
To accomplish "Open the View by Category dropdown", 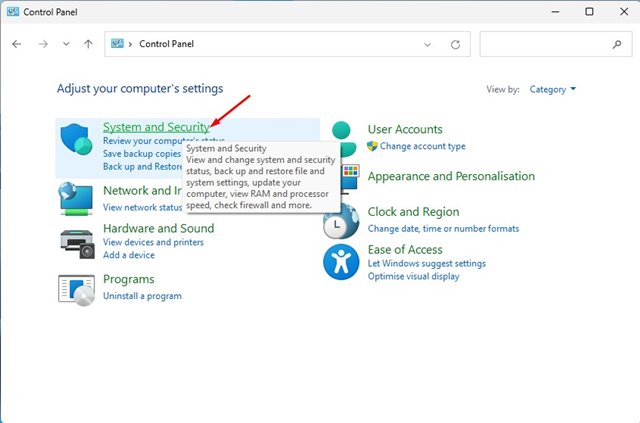I will (552, 89).
